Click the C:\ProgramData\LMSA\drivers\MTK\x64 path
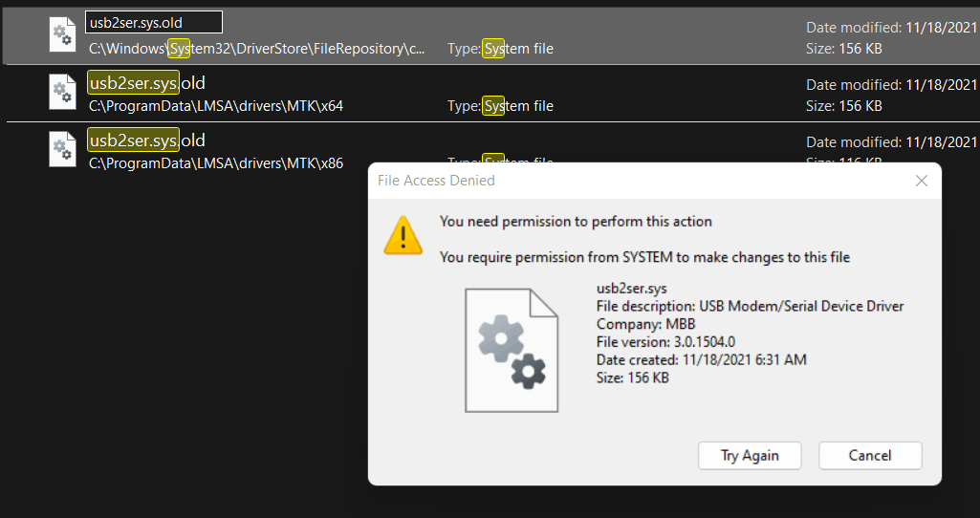 point(216,106)
